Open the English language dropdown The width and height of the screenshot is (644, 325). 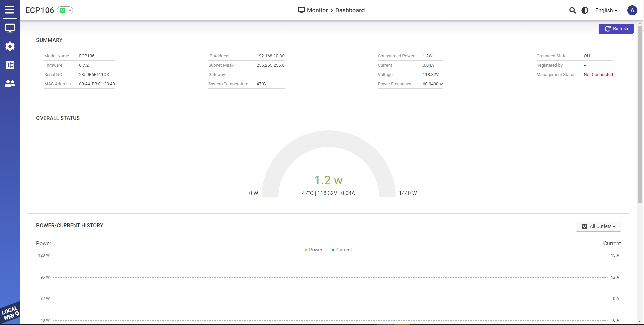[x=606, y=10]
